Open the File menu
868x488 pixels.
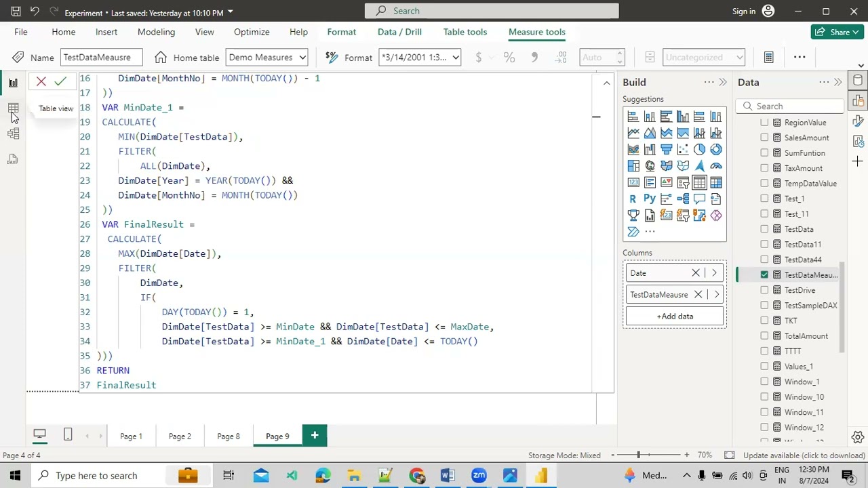(21, 32)
